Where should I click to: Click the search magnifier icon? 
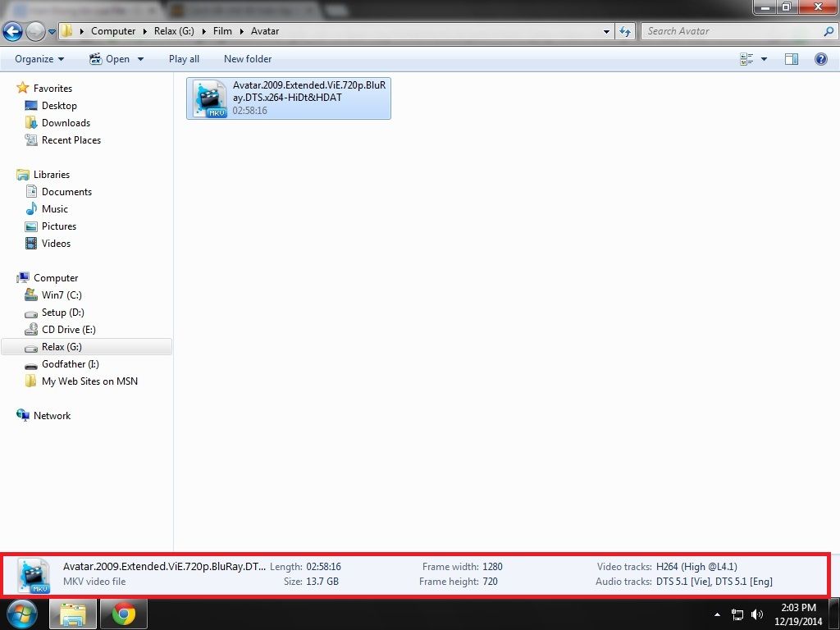coord(829,31)
